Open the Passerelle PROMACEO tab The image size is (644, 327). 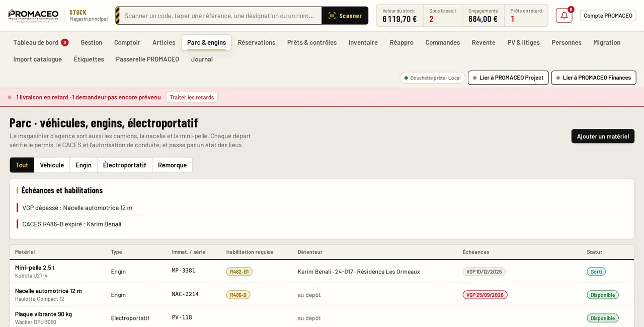(x=147, y=59)
